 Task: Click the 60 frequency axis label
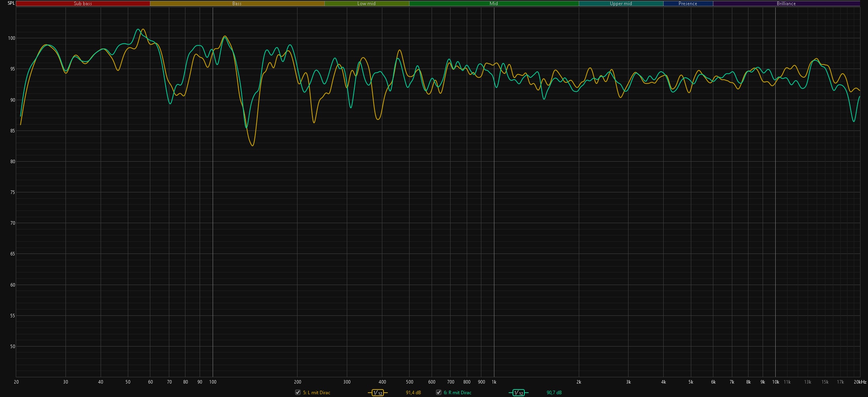pyautogui.click(x=150, y=382)
